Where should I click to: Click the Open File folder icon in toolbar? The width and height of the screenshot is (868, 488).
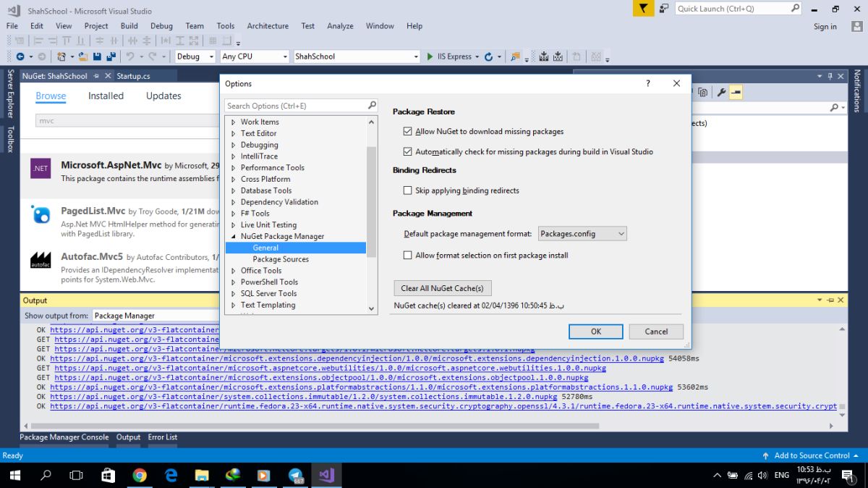pos(83,56)
